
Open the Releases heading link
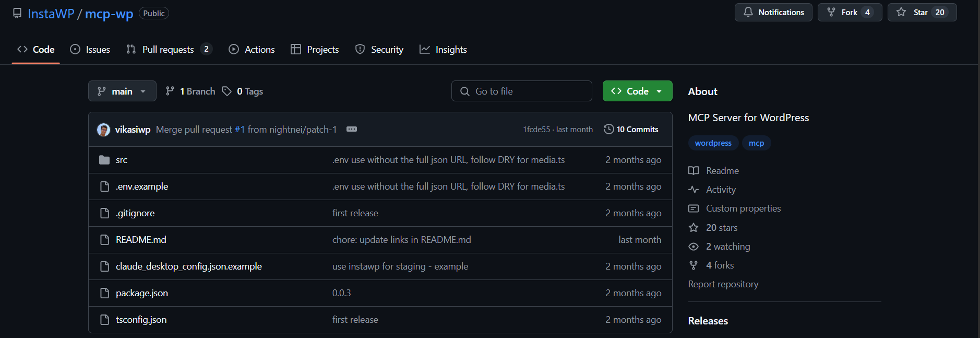coord(708,321)
